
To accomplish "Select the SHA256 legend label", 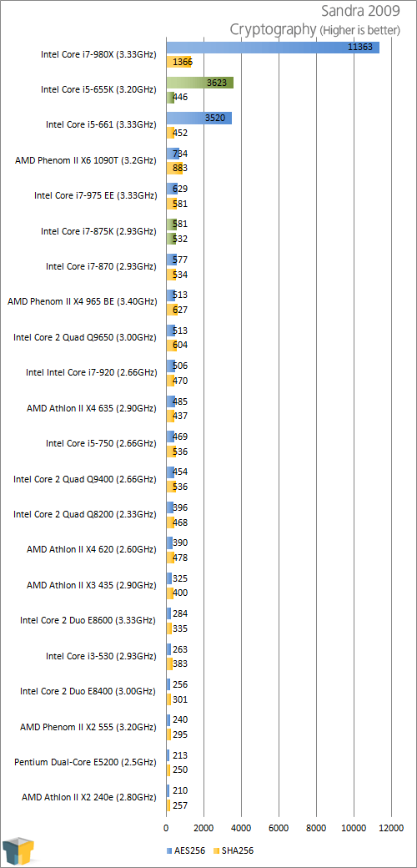I will (x=228, y=850).
